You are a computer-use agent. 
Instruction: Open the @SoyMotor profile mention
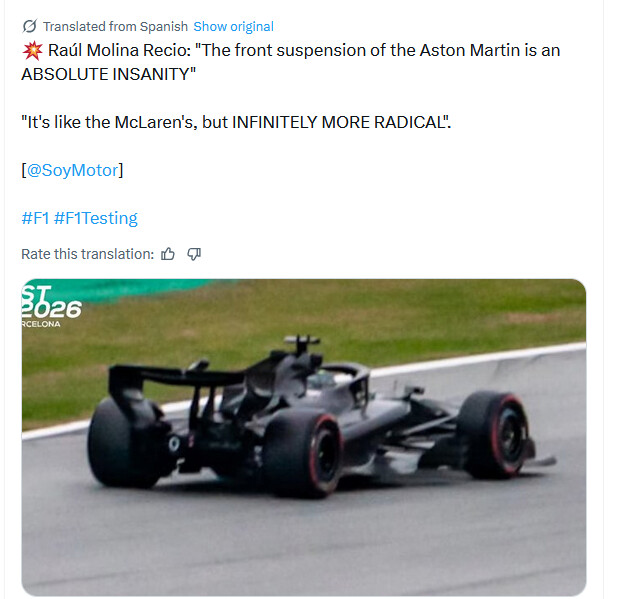point(73,170)
